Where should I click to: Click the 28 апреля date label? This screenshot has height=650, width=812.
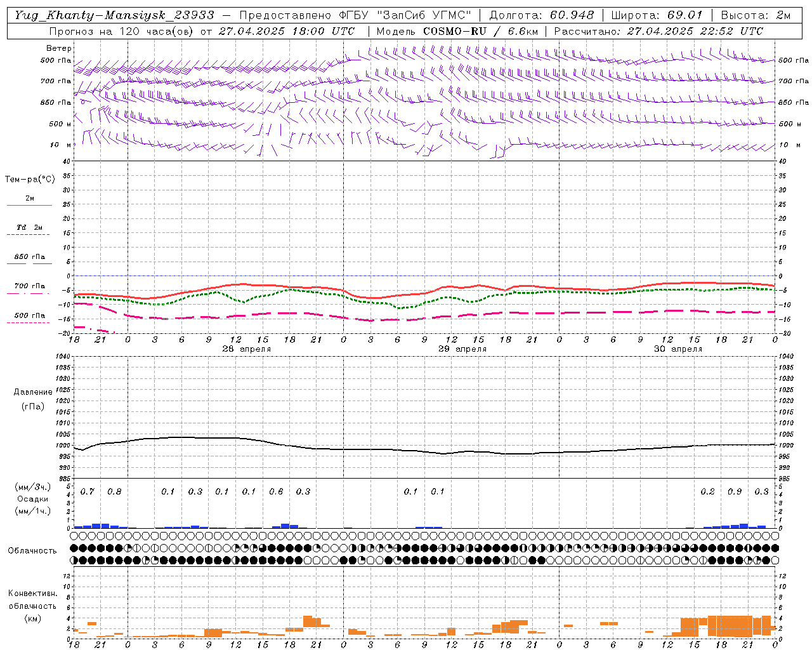[247, 349]
